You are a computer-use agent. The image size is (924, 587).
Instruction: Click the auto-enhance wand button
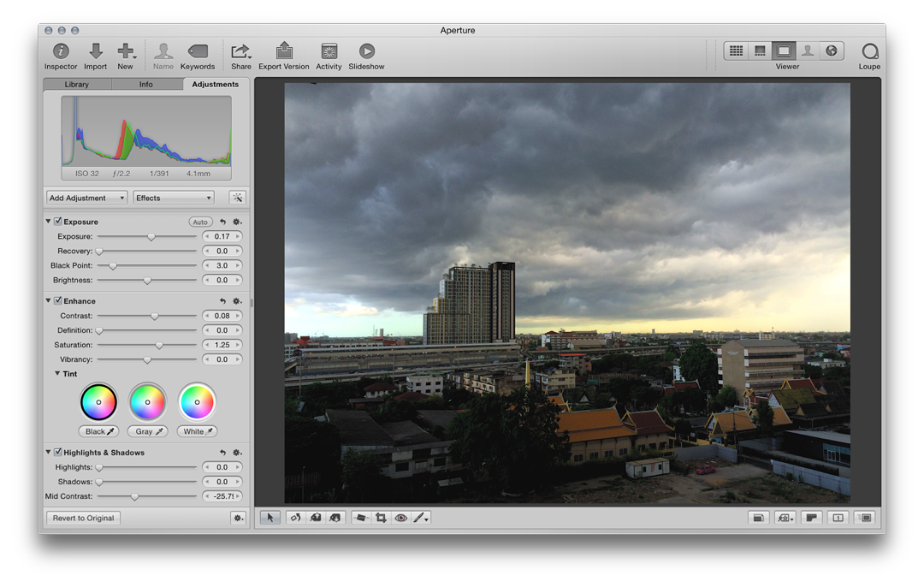coord(238,198)
